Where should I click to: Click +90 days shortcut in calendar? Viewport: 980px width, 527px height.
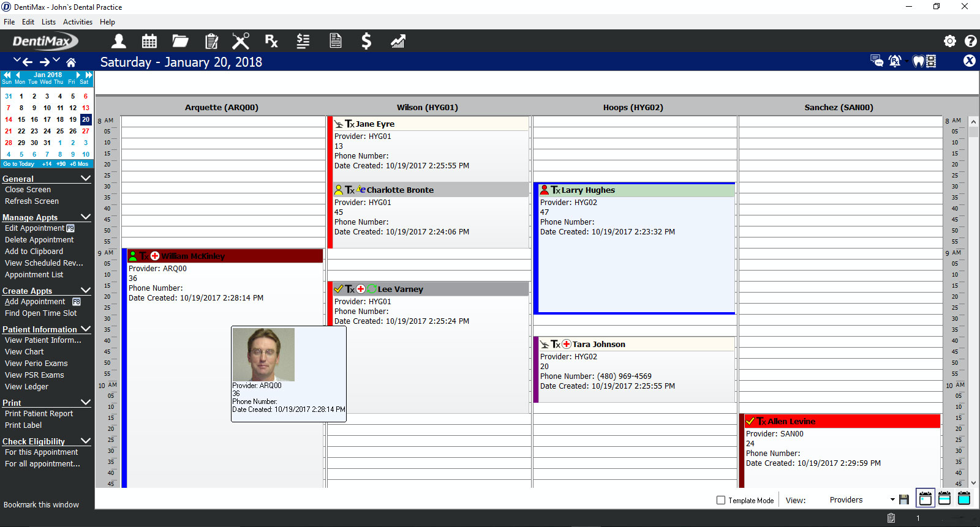tap(61, 164)
